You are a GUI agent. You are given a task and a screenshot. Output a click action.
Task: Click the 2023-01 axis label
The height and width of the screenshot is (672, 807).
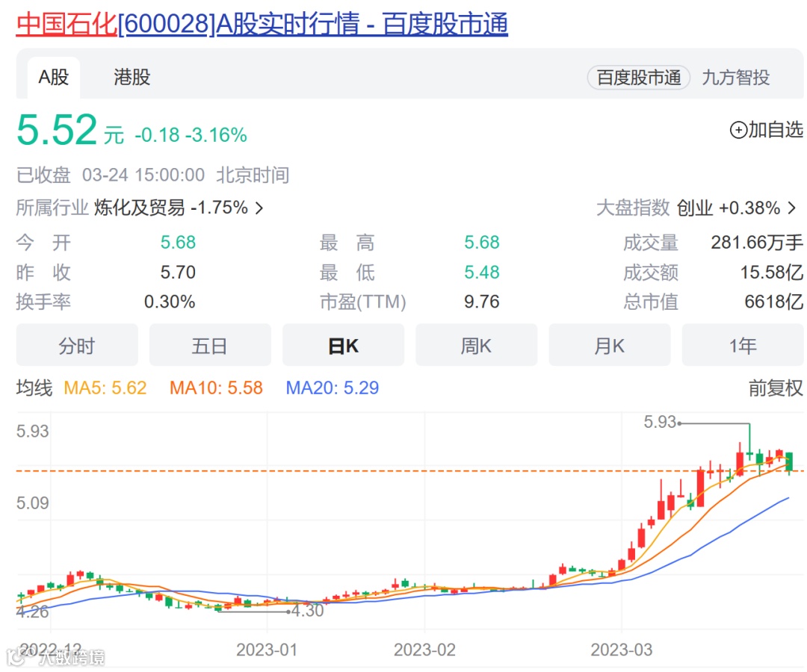267,650
